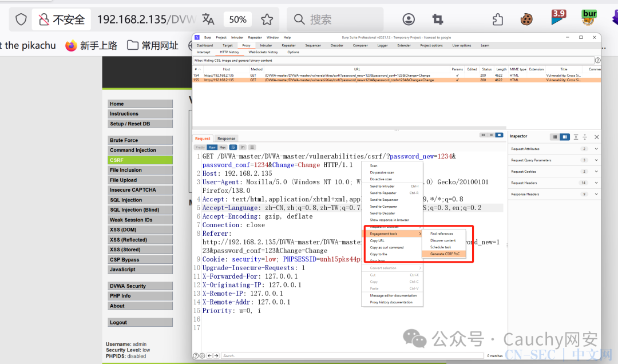Open the Repeater tool tab

tap(288, 45)
